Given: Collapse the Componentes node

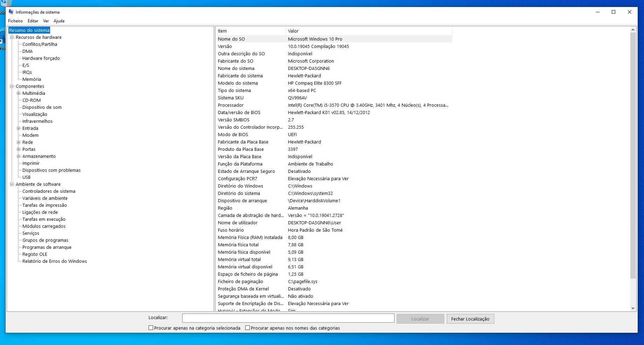Looking at the screenshot, I should click(x=12, y=86).
